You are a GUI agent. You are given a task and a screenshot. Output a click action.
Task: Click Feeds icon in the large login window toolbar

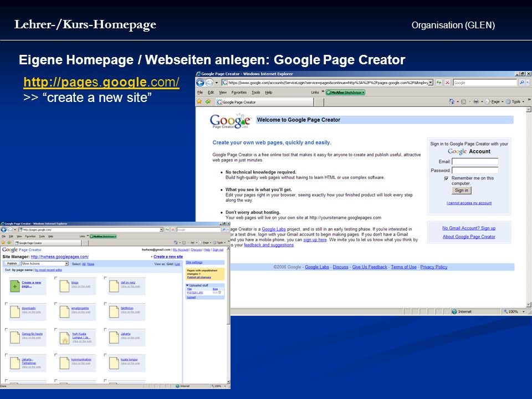point(463,101)
